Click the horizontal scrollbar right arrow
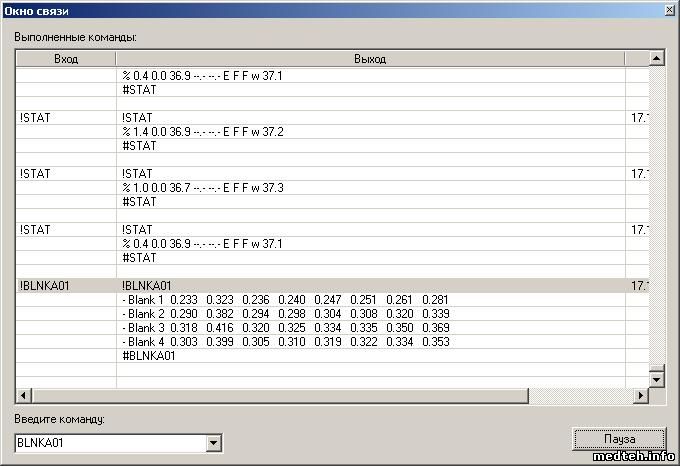The width and height of the screenshot is (680, 466). tap(640, 396)
